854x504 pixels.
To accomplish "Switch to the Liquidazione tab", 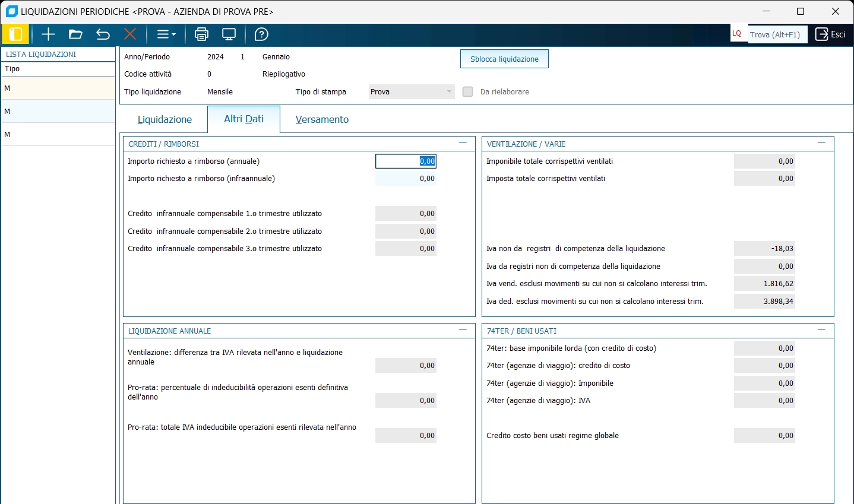I will coord(165,119).
